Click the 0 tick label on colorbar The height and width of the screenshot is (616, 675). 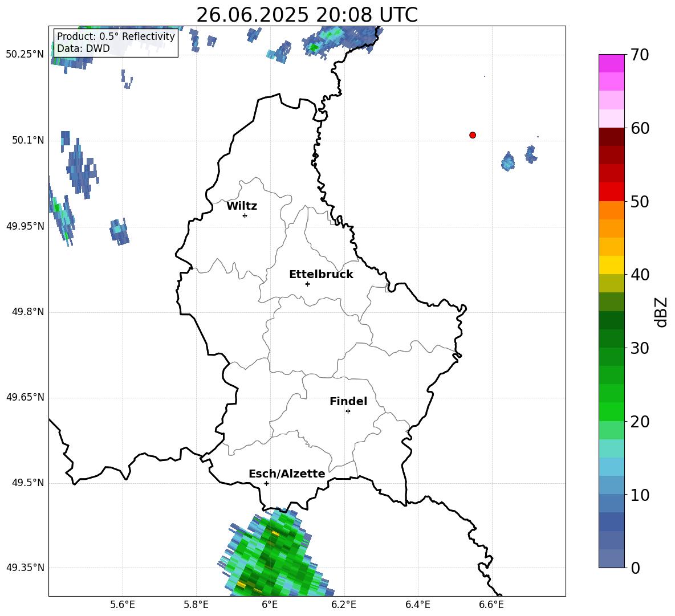[x=636, y=568]
